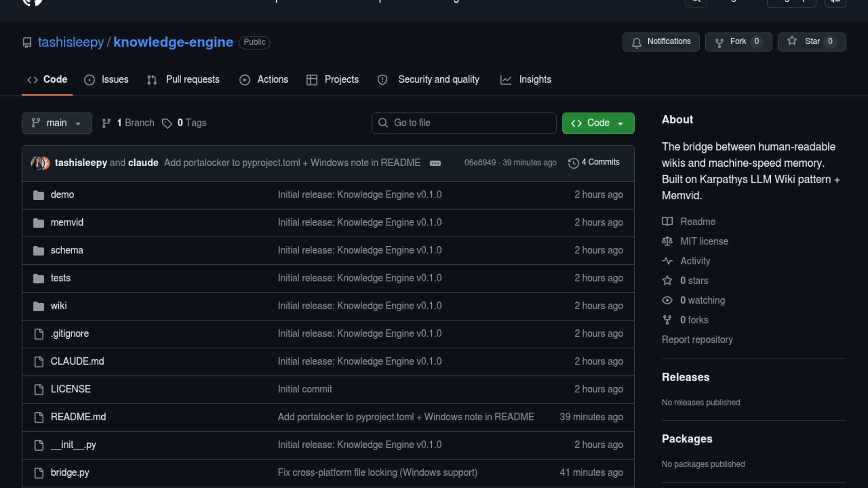868x488 pixels.
Task: Click the tags icon next to 0 Tags
Action: pos(167,123)
